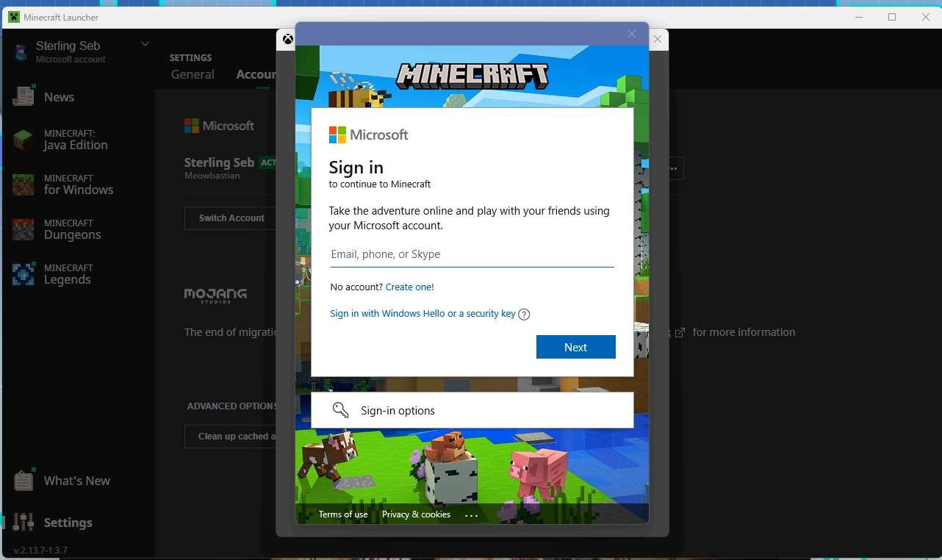
Task: Focus the Email, phone, or Skype field
Action: point(472,254)
